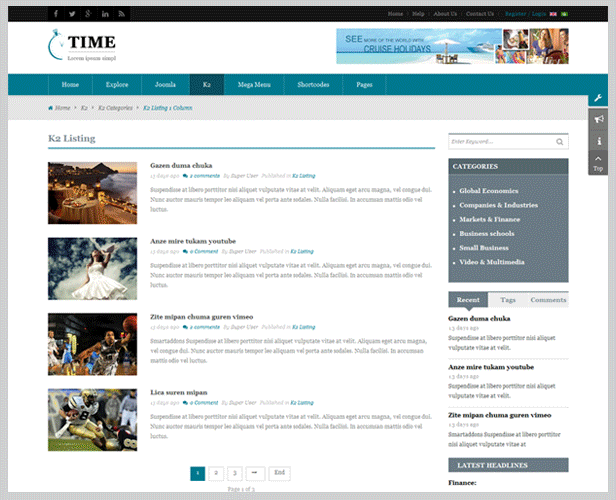This screenshot has width=616, height=500.
Task: Click the megaphone announcement side icon
Action: 598,121
